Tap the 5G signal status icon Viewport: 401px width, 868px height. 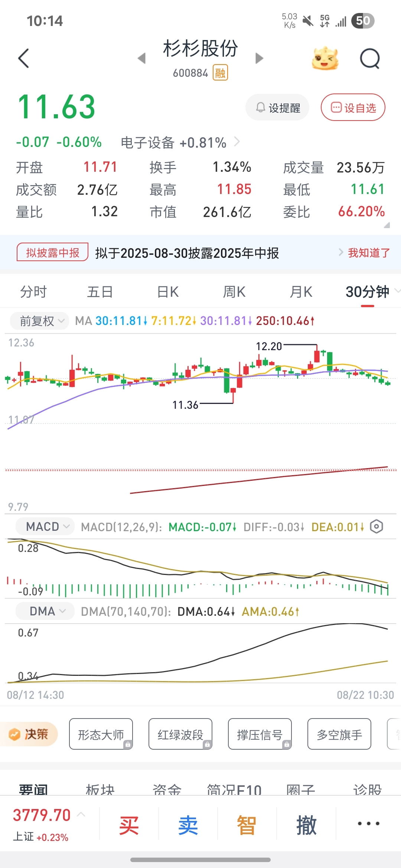click(x=325, y=21)
